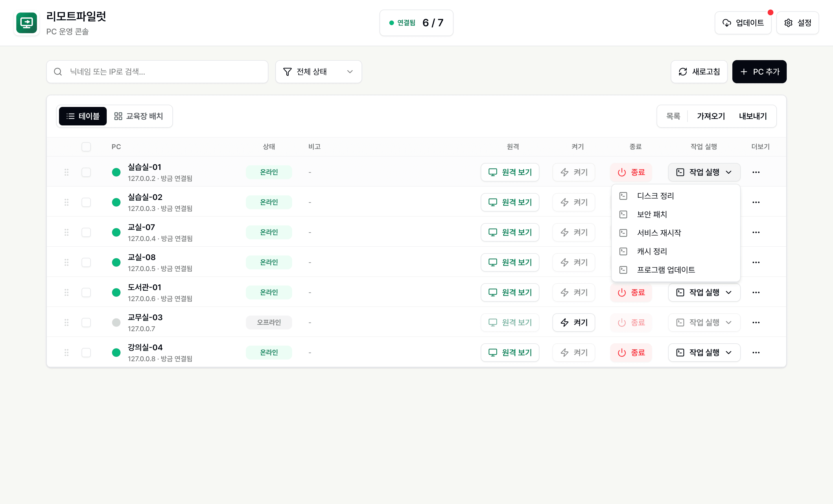
Task: Click the search magnifier icon
Action: (x=58, y=72)
